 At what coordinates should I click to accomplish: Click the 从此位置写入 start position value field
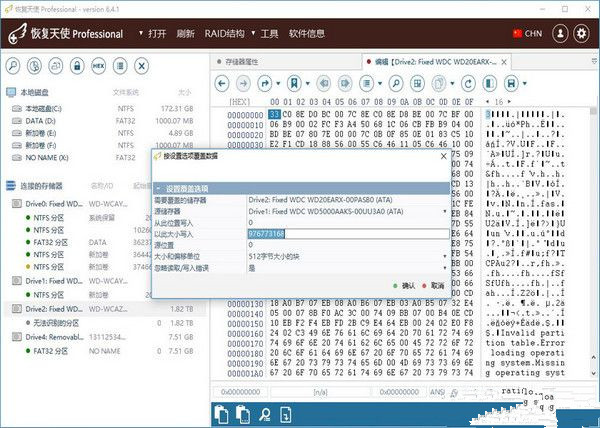click(x=348, y=223)
